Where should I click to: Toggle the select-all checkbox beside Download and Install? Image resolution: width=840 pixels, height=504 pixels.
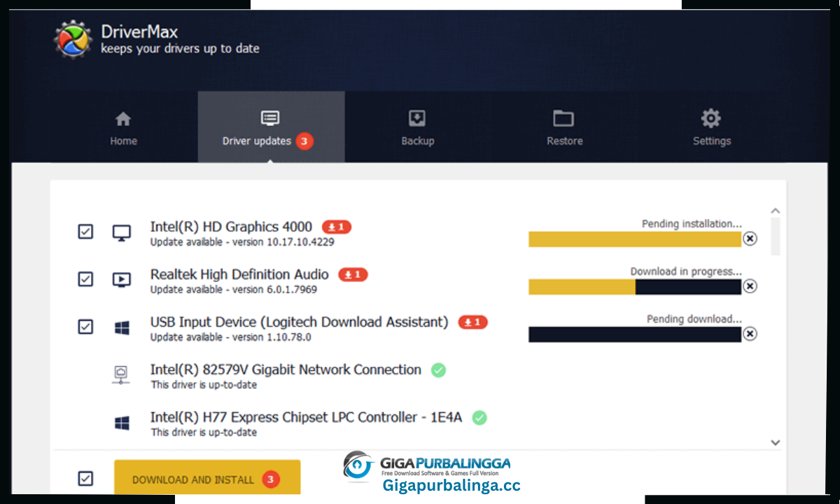point(85,479)
